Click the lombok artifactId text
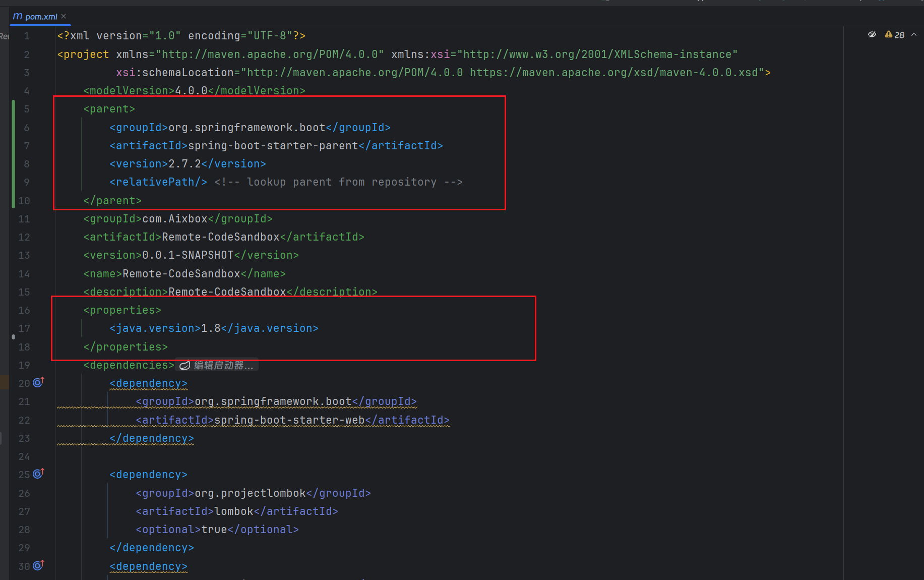Screen dimensions: 924x580 pyautogui.click(x=234, y=511)
